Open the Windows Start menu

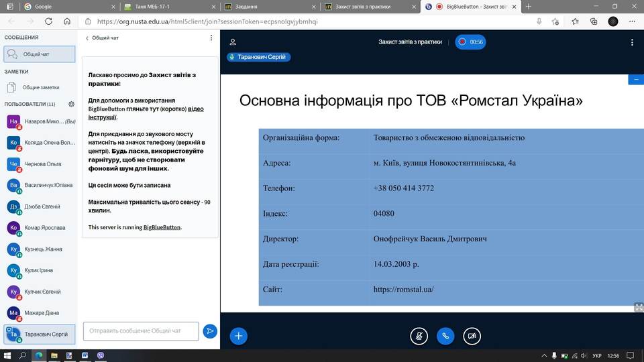coord(7,355)
